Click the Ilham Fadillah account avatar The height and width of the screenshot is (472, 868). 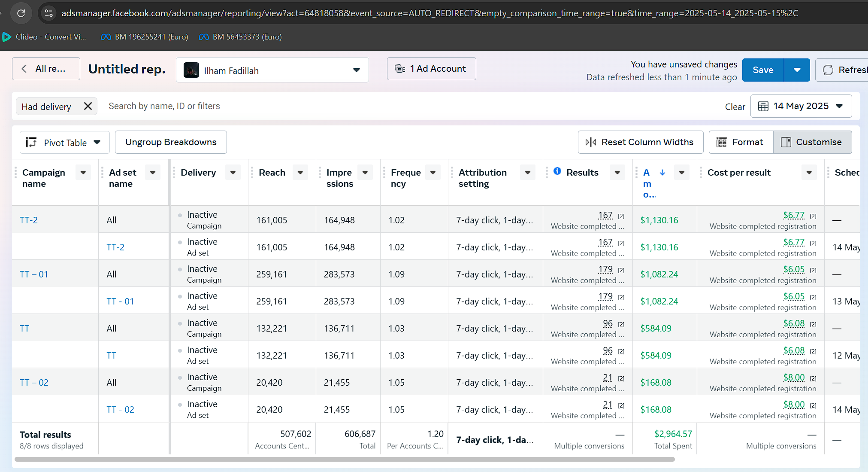[191, 70]
